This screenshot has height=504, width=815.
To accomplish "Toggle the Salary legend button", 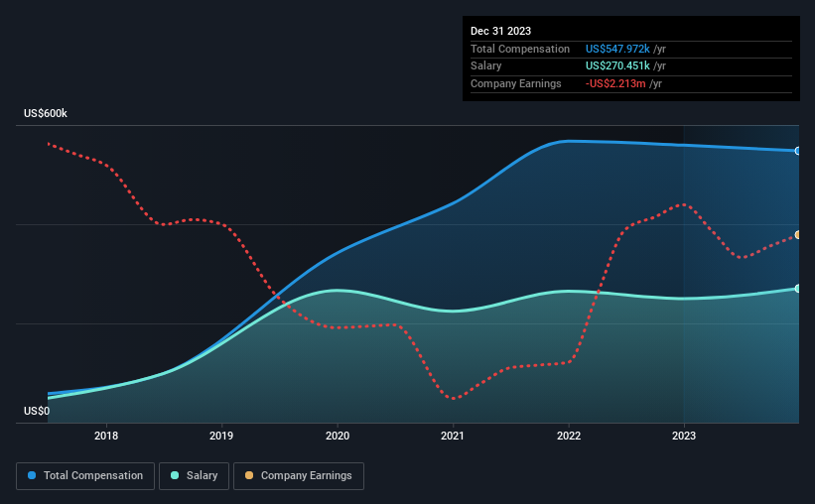I will coord(194,476).
